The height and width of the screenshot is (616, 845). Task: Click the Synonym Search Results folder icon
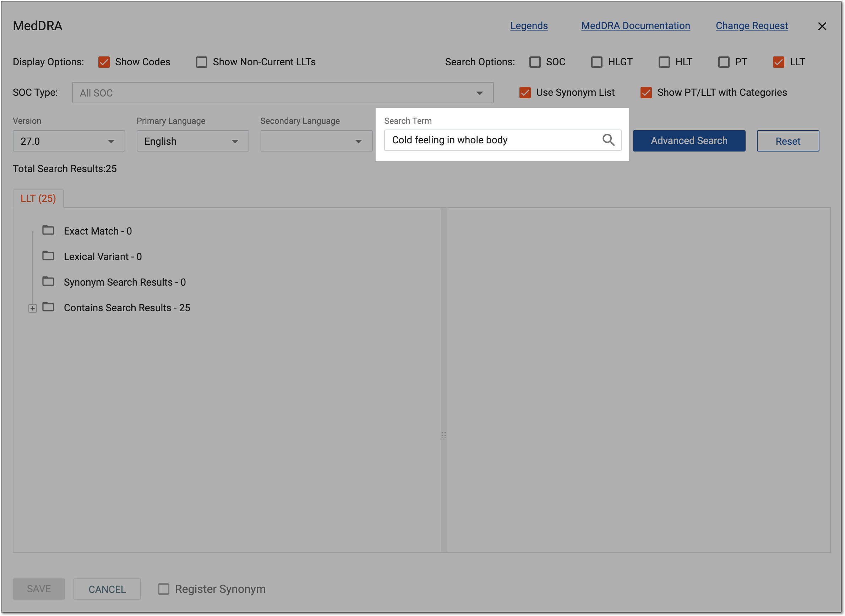[48, 281]
